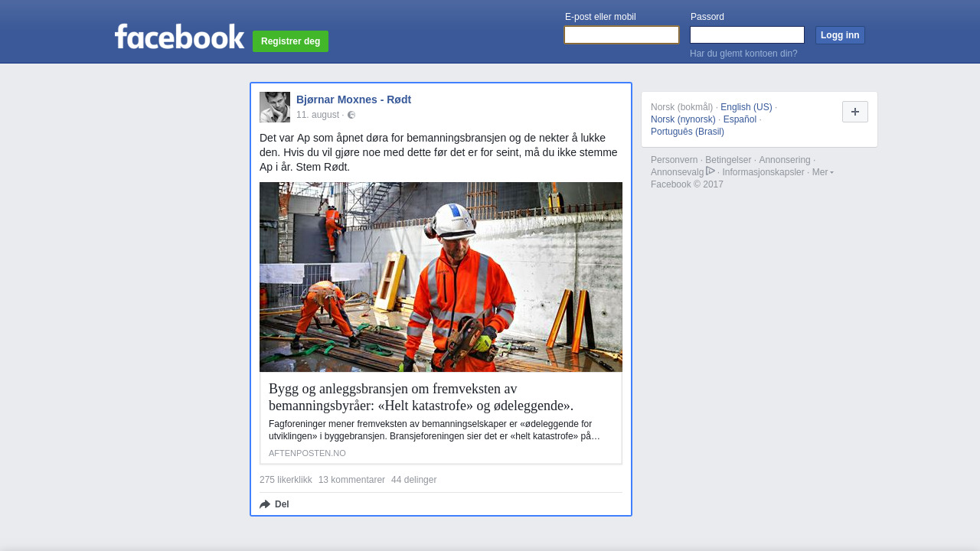This screenshot has width=980, height=551.
Task: Open Har du glemt kontoen din link
Action: (x=743, y=54)
